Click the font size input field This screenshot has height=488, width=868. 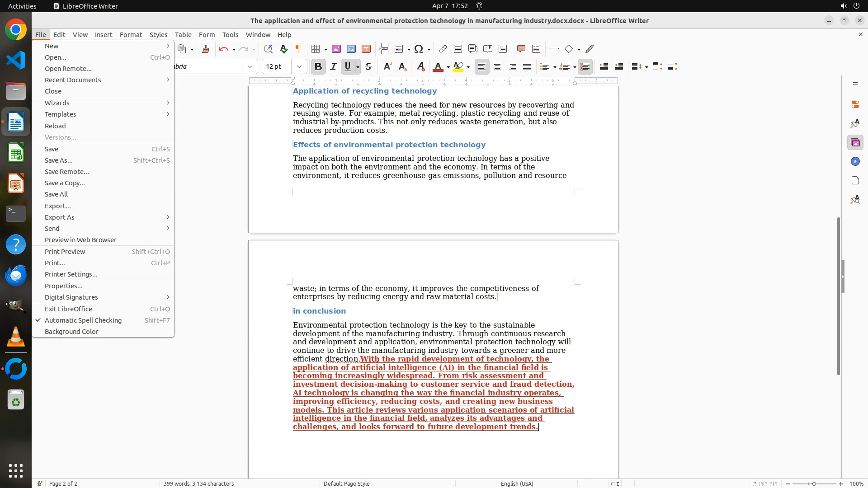[x=277, y=66]
